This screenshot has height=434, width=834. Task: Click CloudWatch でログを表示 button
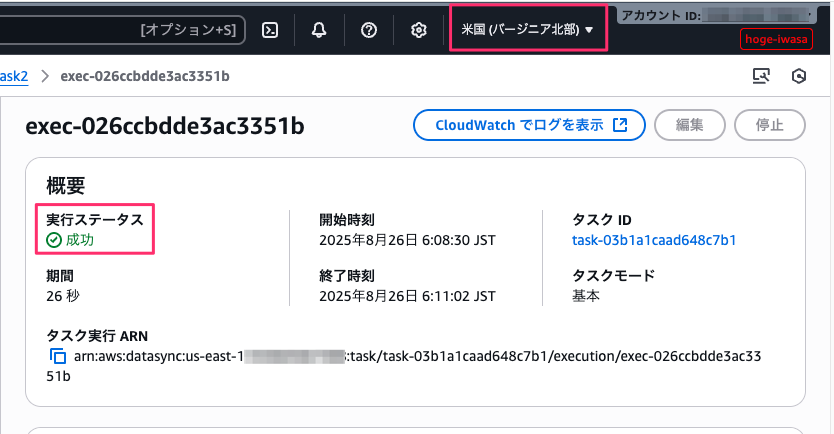[x=529, y=125]
